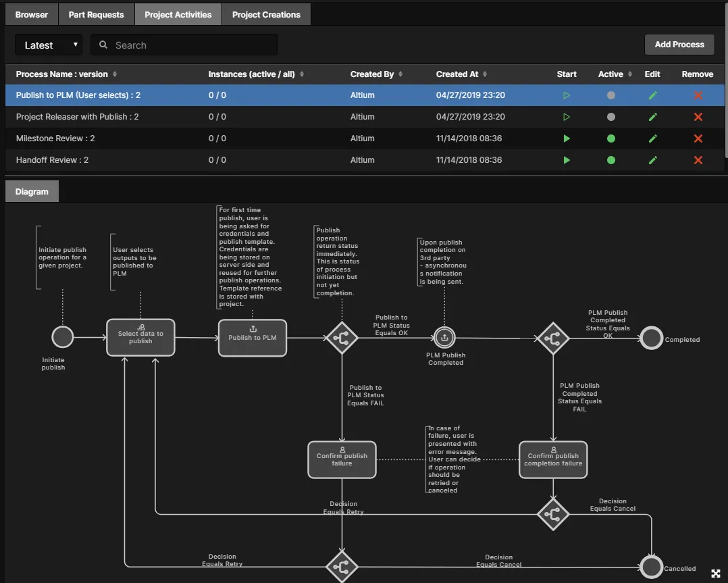Select the Project Releaser with Publish : 2 name
The width and height of the screenshot is (728, 583).
[77, 117]
